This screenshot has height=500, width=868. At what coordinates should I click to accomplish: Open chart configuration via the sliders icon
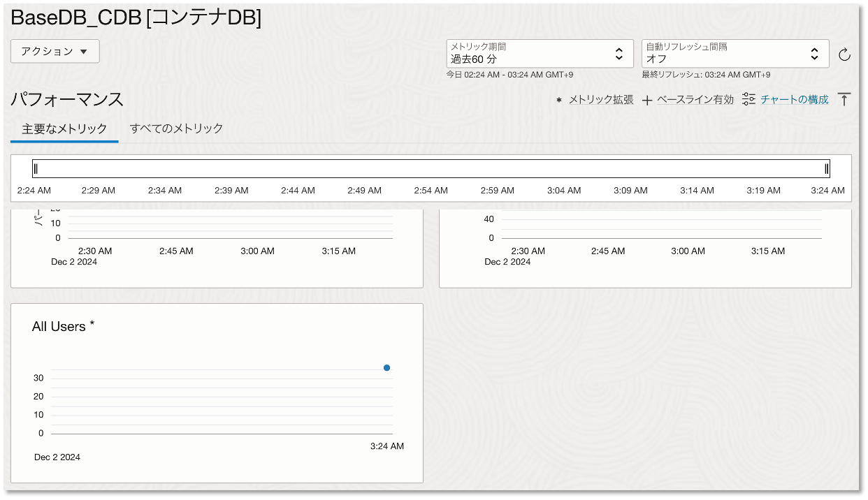point(748,99)
